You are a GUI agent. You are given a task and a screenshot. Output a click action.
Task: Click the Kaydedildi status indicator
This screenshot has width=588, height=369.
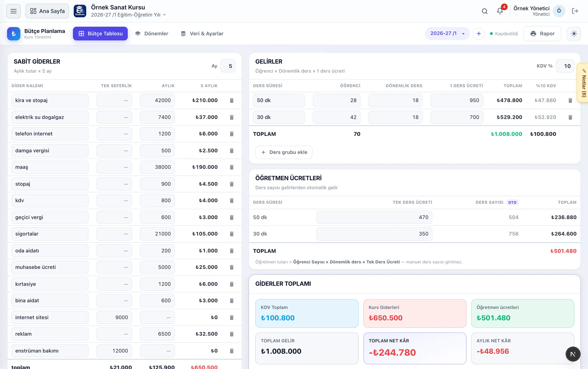pos(504,33)
